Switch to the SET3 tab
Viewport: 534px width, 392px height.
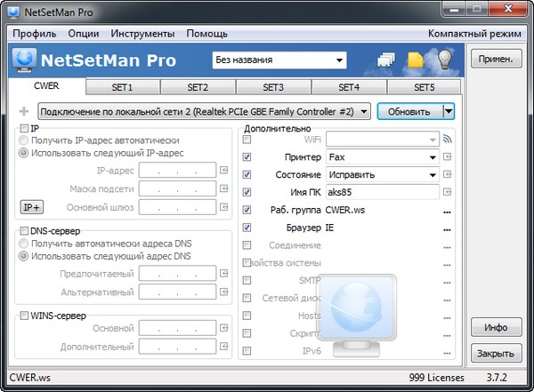[273, 87]
